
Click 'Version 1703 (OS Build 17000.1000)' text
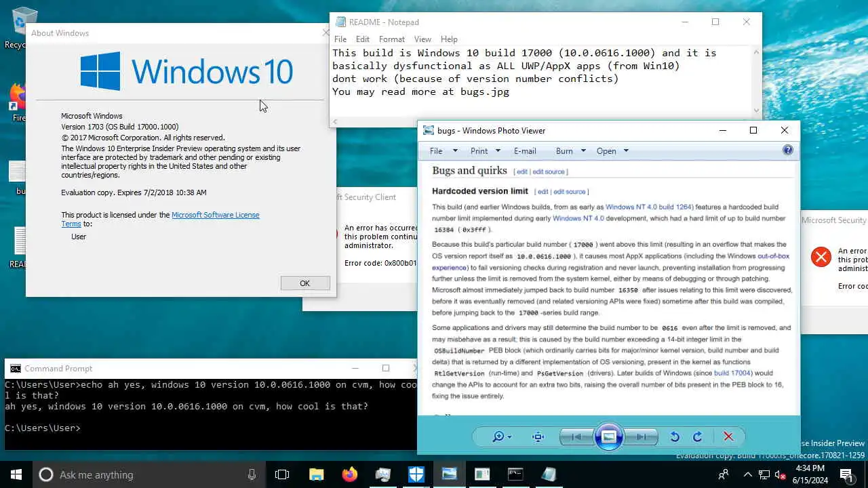tap(120, 127)
